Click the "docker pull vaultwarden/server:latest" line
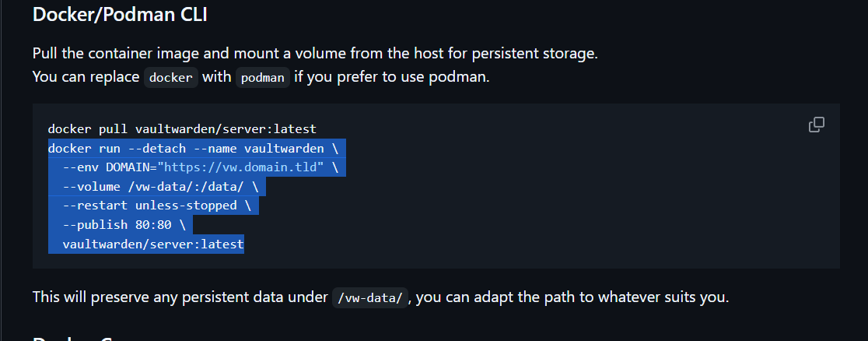The image size is (868, 341). pos(182,128)
